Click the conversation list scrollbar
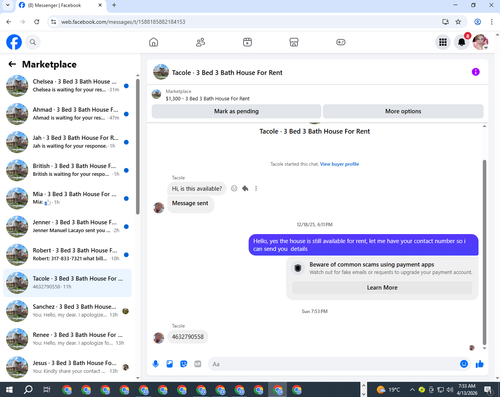This screenshot has height=397, width=500. click(138, 147)
